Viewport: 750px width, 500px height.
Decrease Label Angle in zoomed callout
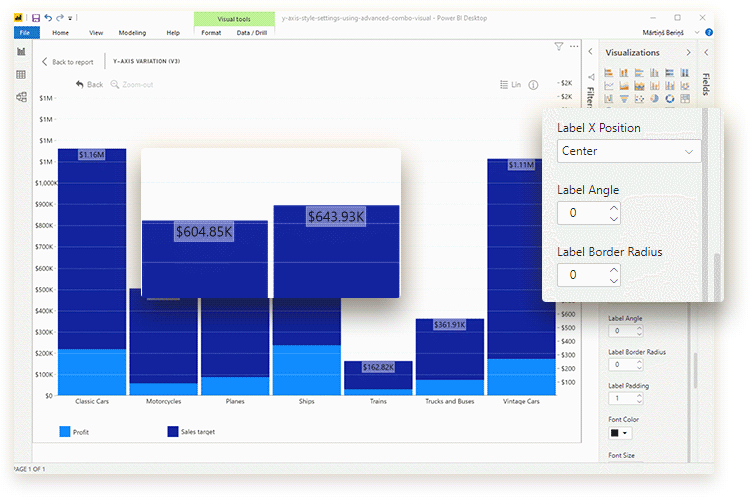coord(614,219)
